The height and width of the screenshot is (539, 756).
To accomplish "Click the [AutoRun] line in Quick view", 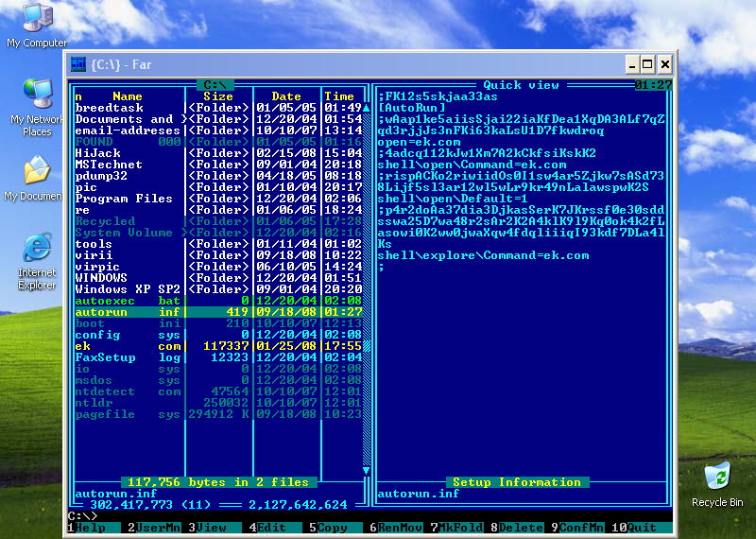I will click(411, 108).
